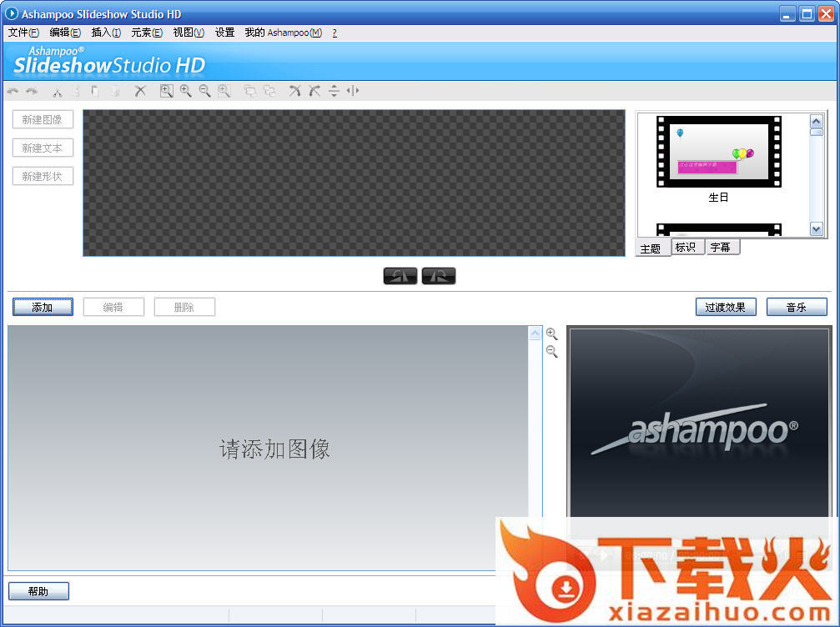Click the 新建图像 button
The image size is (840, 627).
(43, 119)
